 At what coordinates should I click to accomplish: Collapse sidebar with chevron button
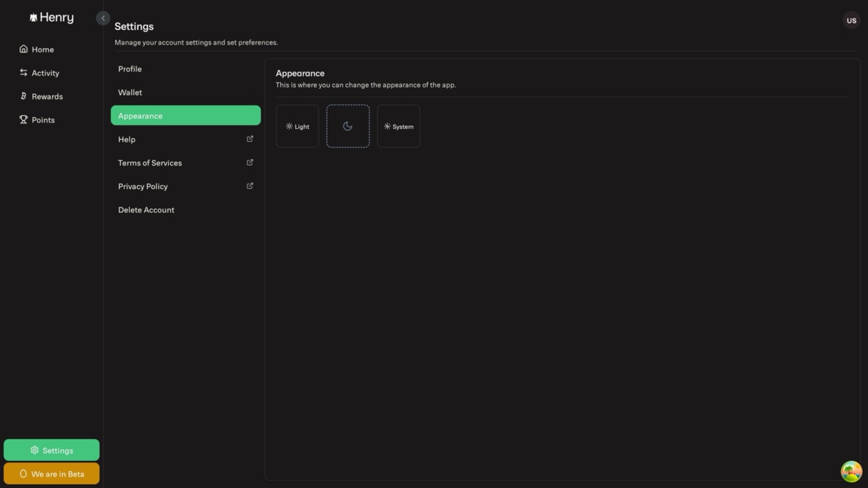tap(103, 18)
